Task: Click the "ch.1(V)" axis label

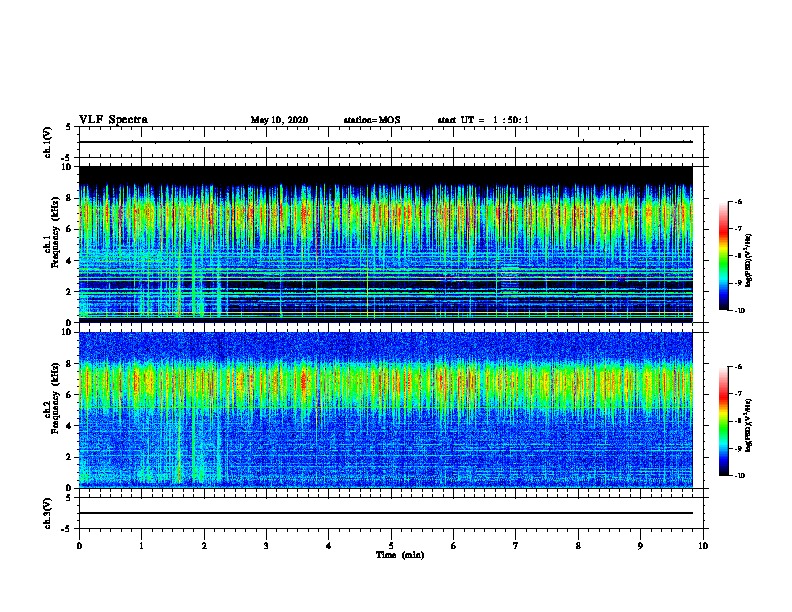Action: [48, 142]
